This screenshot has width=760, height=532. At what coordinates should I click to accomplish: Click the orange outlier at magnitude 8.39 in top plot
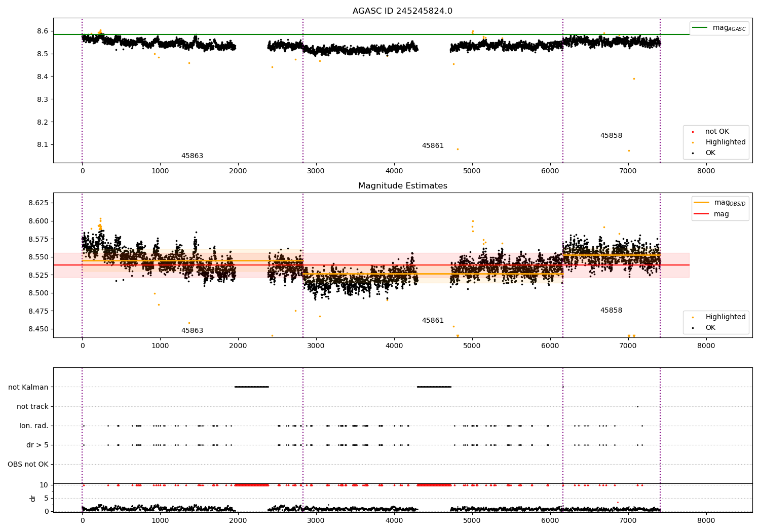[x=634, y=79]
